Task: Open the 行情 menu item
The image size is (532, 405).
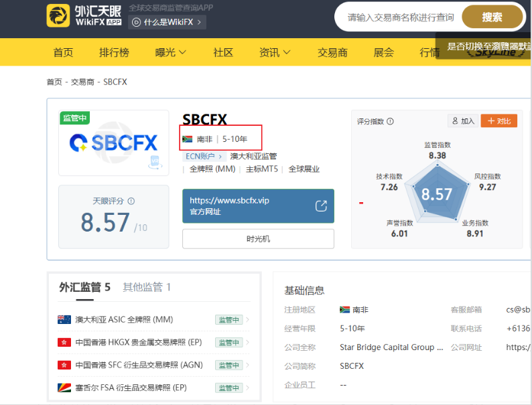Action: (429, 52)
